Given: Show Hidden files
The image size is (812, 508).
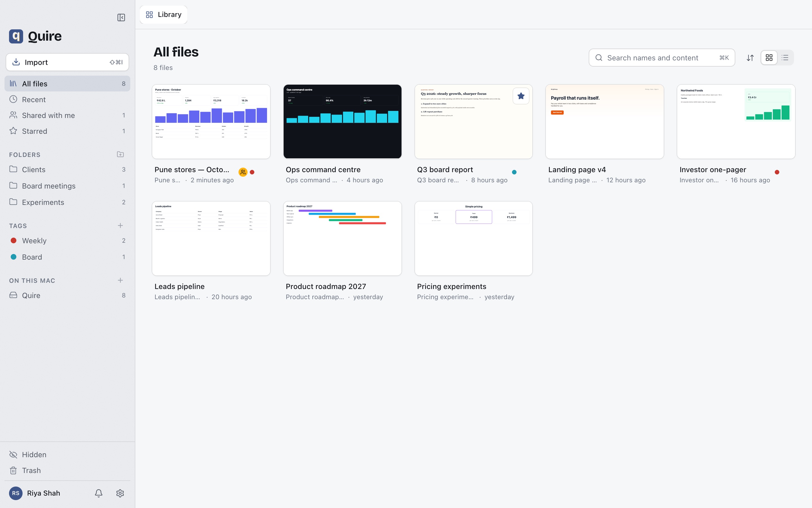Looking at the screenshot, I should [67, 455].
